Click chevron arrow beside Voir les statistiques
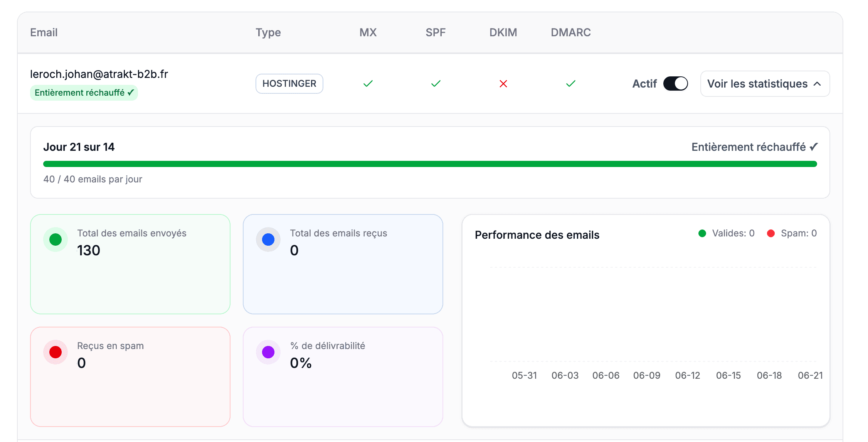868x442 pixels. click(817, 84)
